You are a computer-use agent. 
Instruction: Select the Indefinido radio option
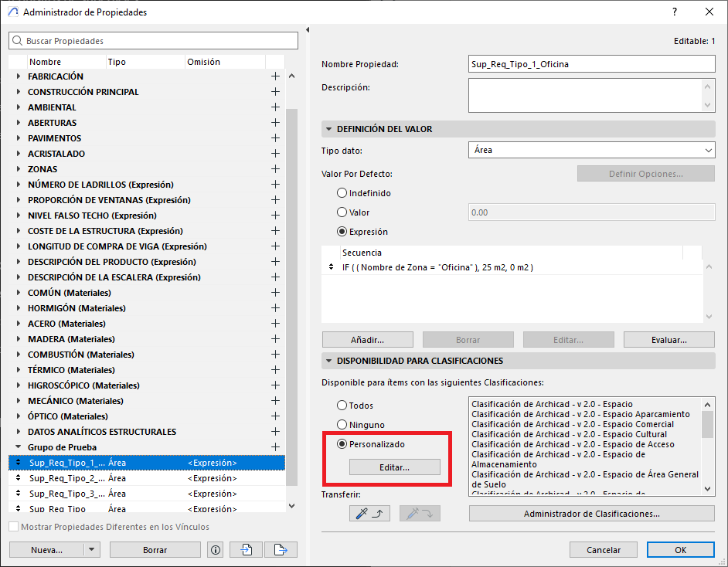[x=342, y=193]
